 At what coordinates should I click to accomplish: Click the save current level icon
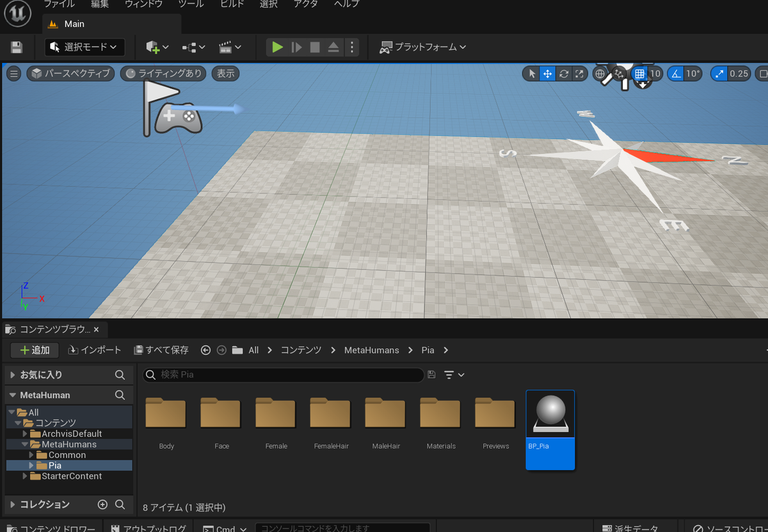coord(17,47)
